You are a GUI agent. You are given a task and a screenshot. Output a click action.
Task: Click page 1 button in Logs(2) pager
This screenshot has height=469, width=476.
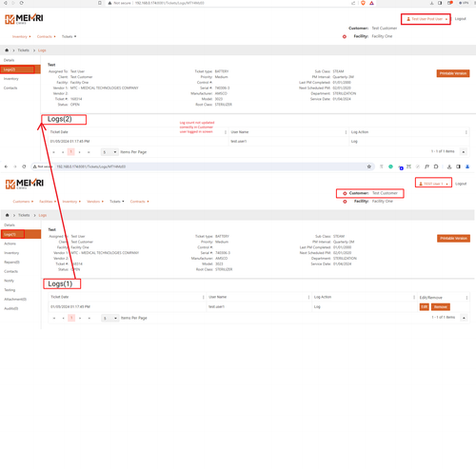click(71, 152)
